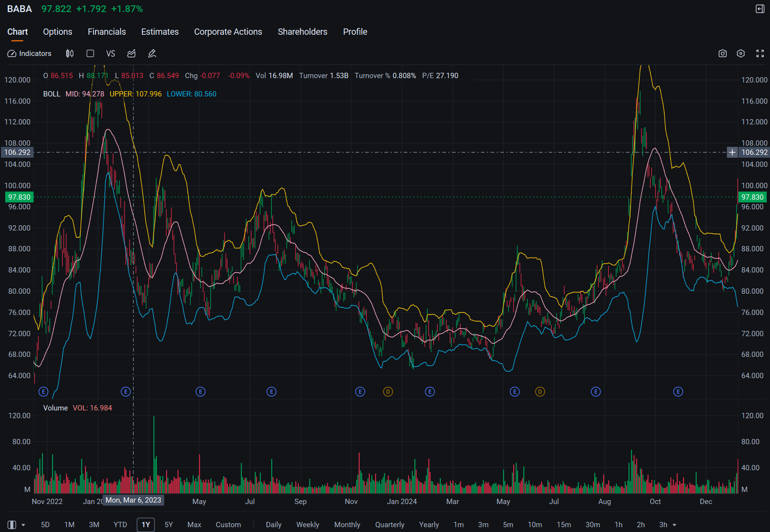
Task: Open the layout panel icon at bottom left
Action: click(x=12, y=525)
